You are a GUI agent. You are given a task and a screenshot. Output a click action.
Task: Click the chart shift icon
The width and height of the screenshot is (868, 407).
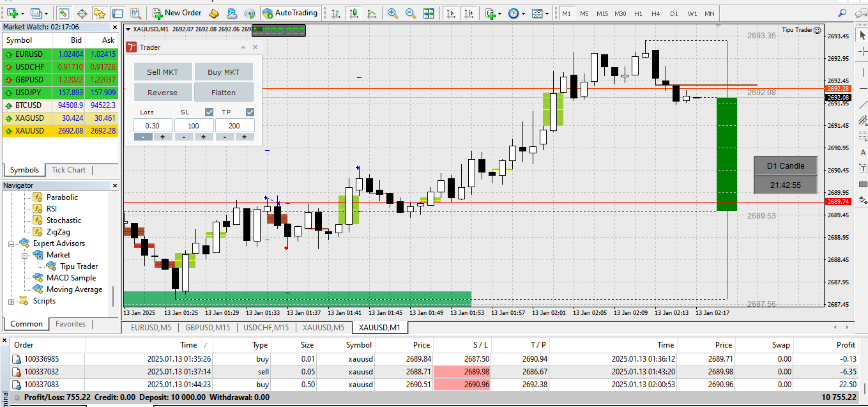469,13
